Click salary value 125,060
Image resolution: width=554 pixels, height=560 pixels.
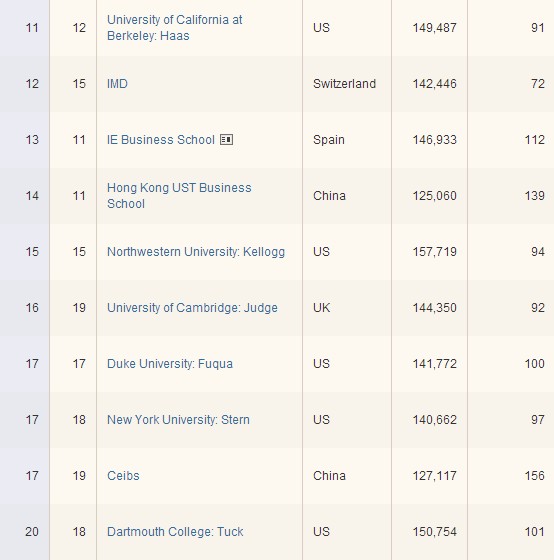434,196
